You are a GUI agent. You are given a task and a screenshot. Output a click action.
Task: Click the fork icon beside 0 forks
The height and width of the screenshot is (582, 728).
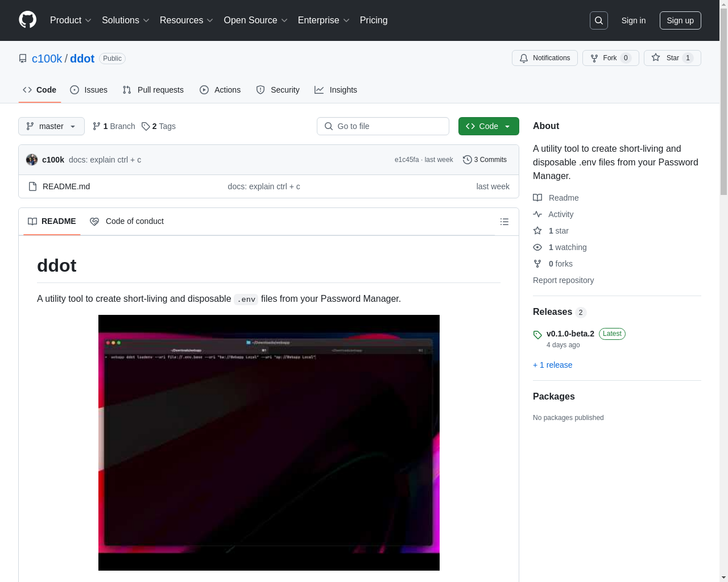(537, 264)
